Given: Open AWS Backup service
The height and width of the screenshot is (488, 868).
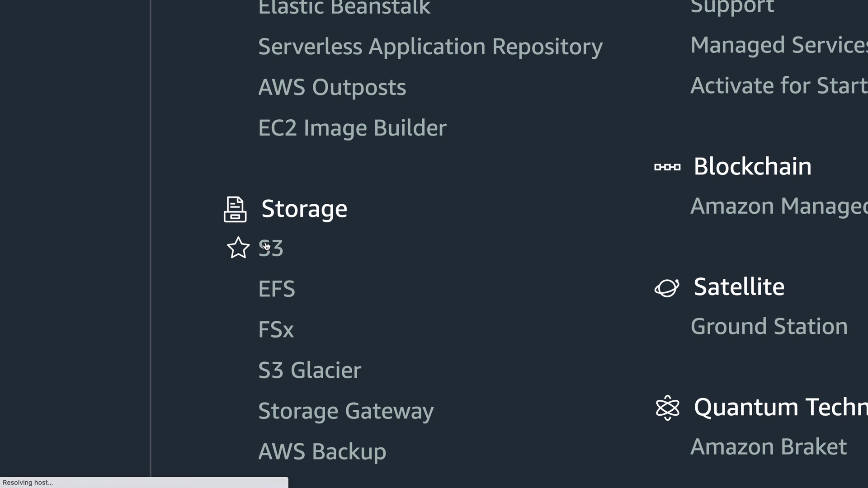Looking at the screenshot, I should point(322,452).
